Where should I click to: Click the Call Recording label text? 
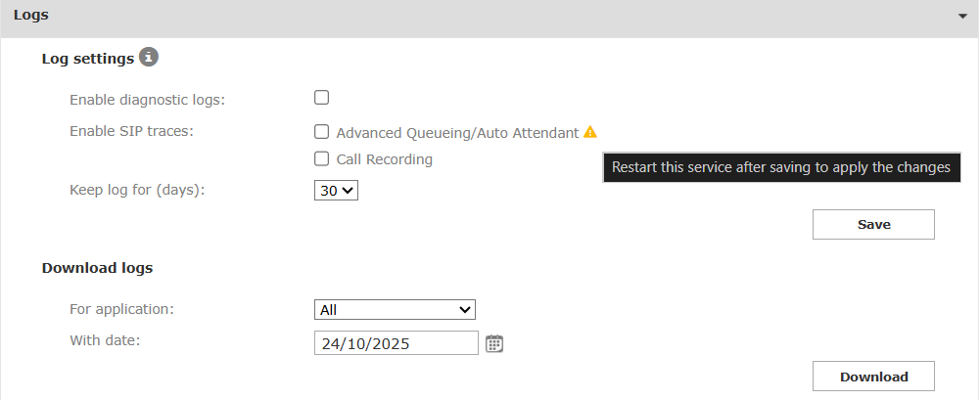pos(384,159)
